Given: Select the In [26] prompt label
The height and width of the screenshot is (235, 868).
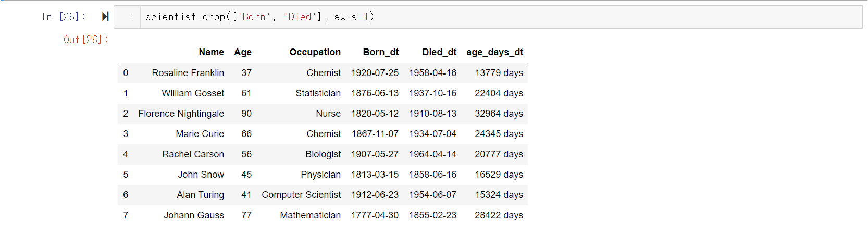Looking at the screenshot, I should [64, 17].
